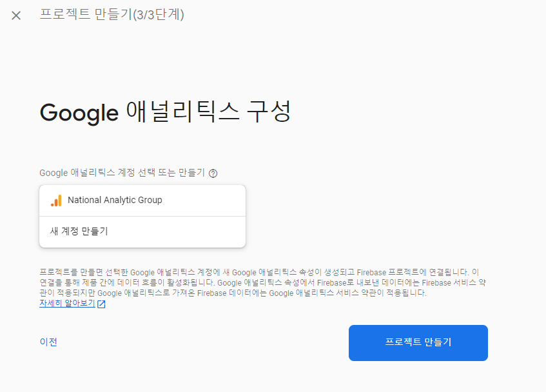
Task: Click the 프로젝트 만들기 button
Action: tap(418, 342)
